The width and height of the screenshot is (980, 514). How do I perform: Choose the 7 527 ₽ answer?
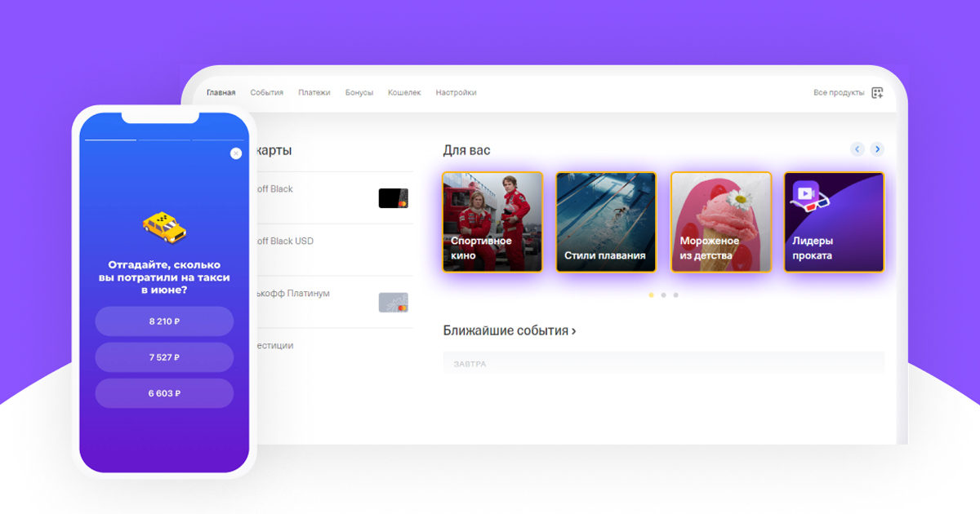click(164, 357)
